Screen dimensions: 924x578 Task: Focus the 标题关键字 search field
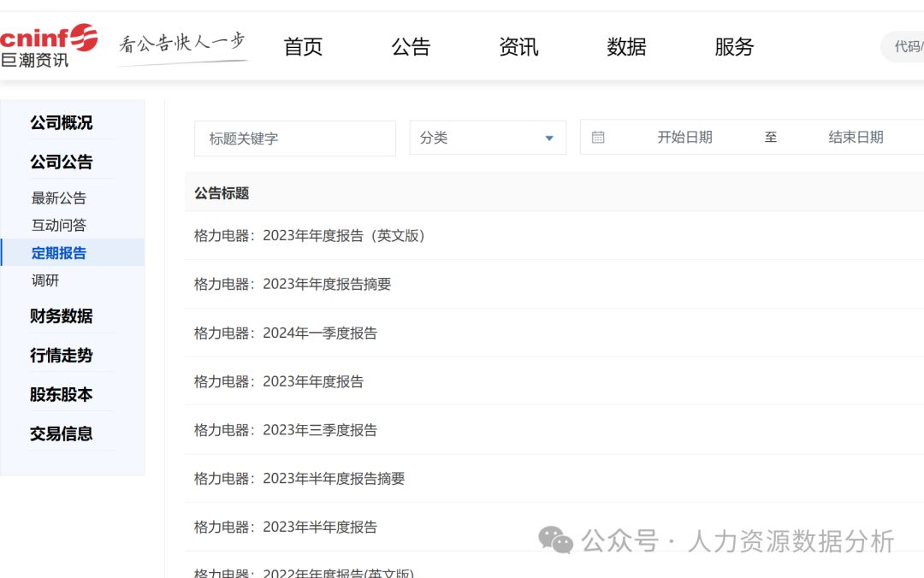click(295, 139)
